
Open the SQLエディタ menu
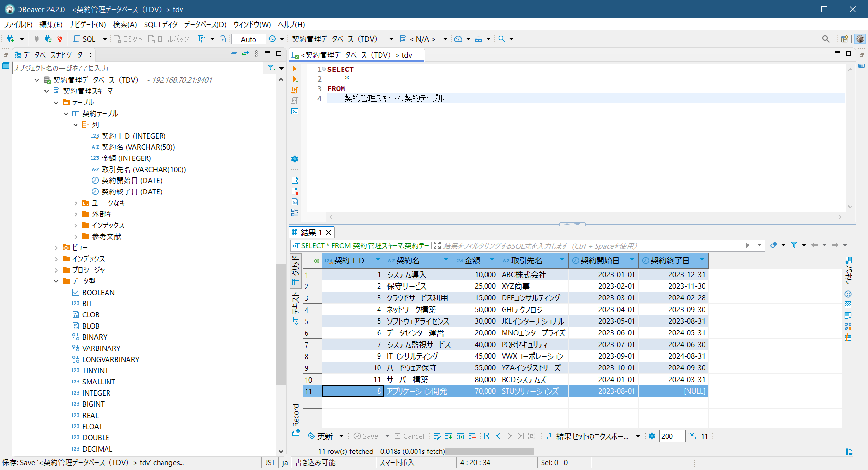161,24
